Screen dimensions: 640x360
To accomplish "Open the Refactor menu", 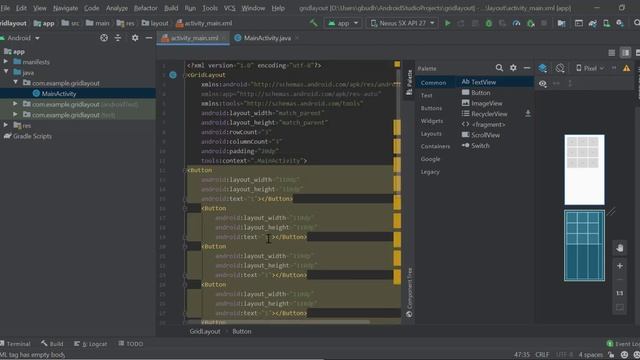I will (145, 8).
